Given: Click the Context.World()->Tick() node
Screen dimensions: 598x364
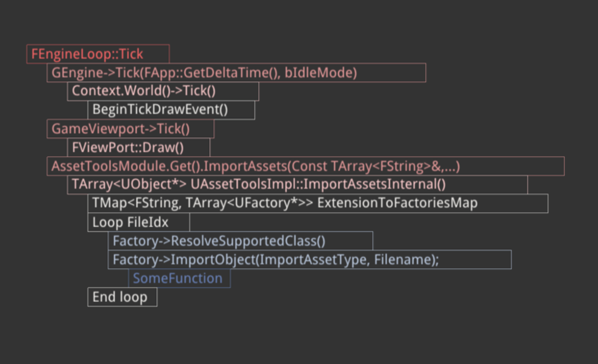Looking at the screenshot, I should point(143,91).
